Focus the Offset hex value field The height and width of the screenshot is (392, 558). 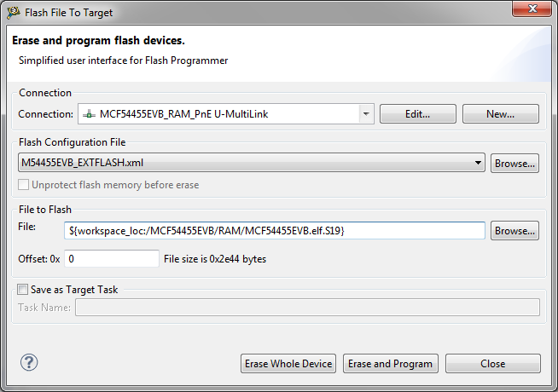click(x=111, y=258)
